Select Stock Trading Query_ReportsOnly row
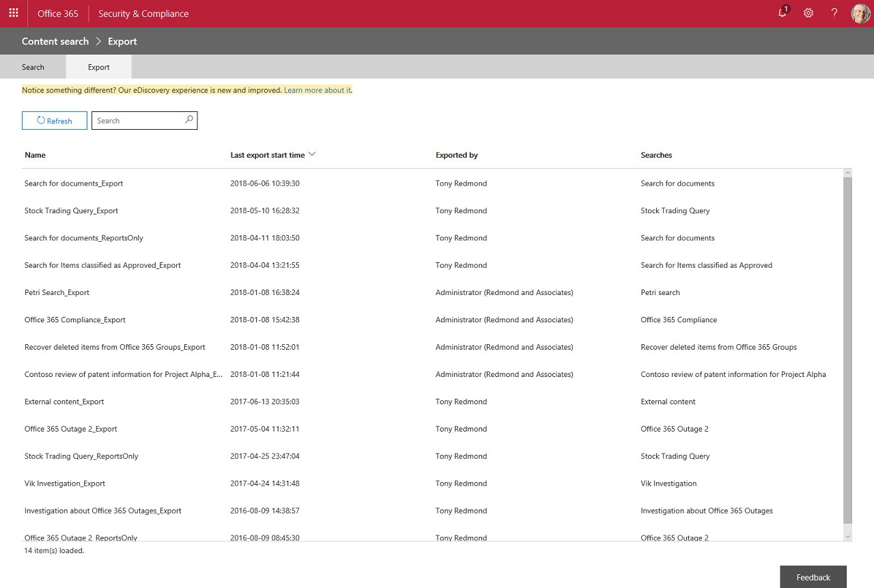Image resolution: width=874 pixels, height=588 pixels. click(x=432, y=456)
